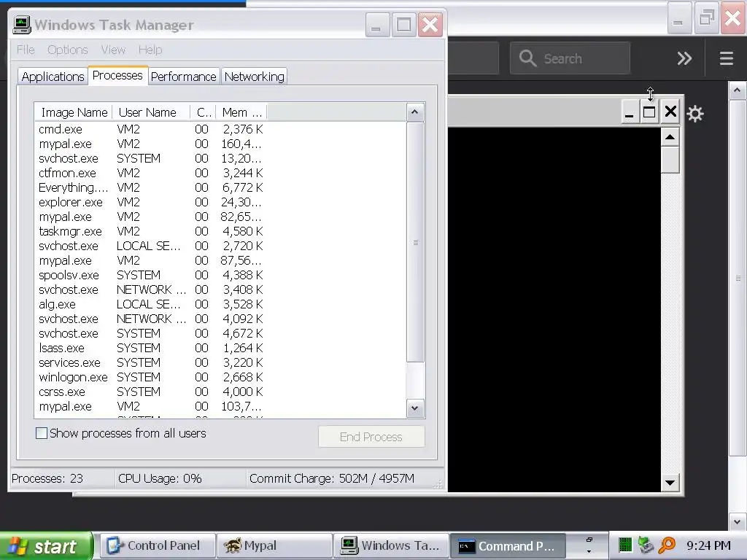Viewport: 747px width, 560px height.
Task: Sort by User Name column header
Action: (x=152, y=112)
